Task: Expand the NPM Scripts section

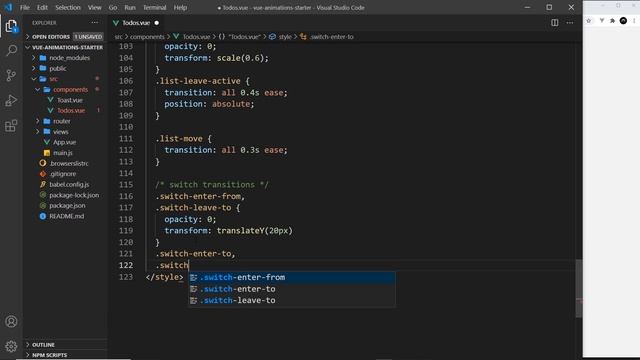Action: pyautogui.click(x=65, y=355)
